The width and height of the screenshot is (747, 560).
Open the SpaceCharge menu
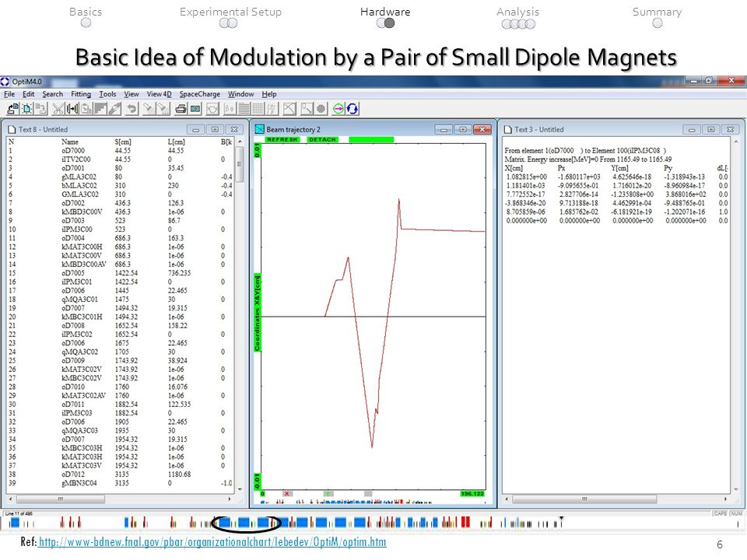point(200,94)
